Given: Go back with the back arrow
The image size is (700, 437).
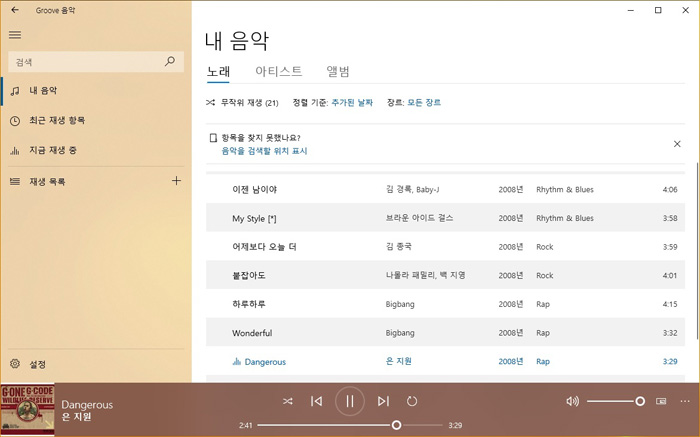Looking at the screenshot, I should pyautogui.click(x=15, y=10).
